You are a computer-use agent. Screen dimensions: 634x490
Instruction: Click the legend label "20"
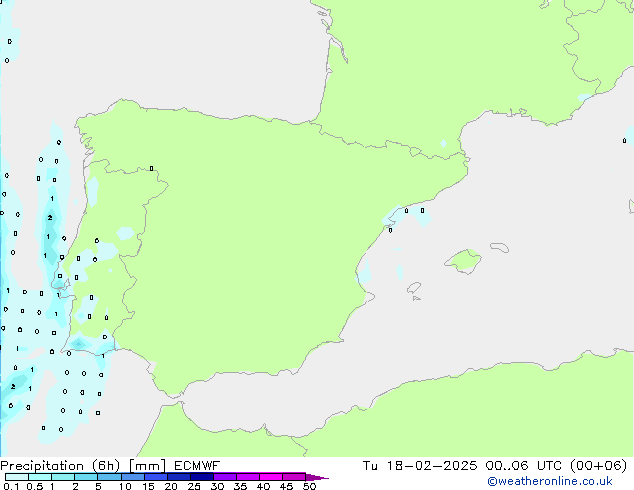pos(171,486)
